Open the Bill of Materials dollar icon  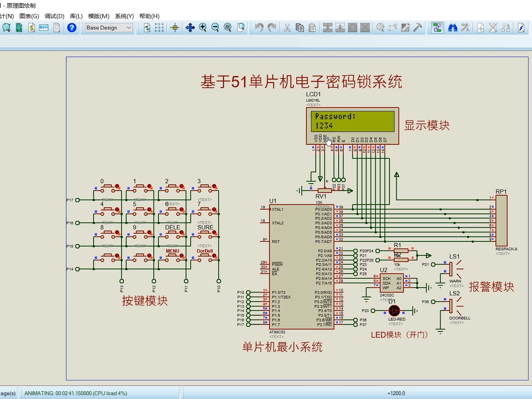(31, 28)
